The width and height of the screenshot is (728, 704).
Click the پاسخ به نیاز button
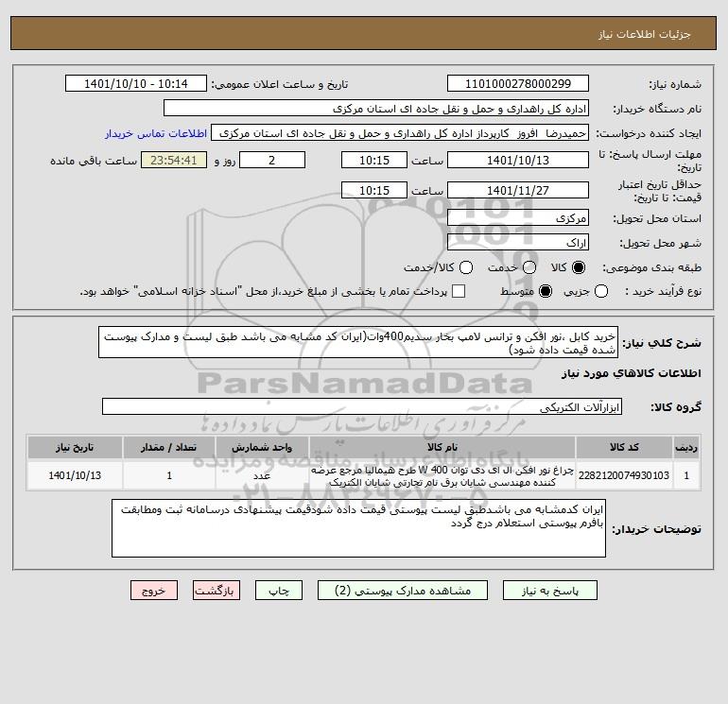(550, 591)
